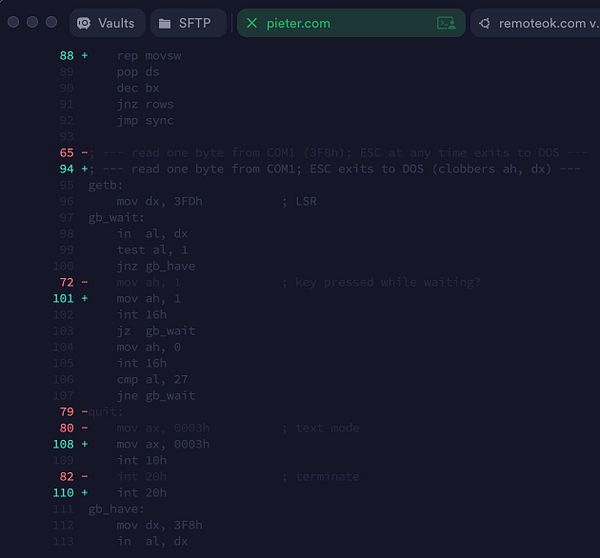Click the minus marker beside line number 65
This screenshot has width=600, height=558.
[x=85, y=153]
